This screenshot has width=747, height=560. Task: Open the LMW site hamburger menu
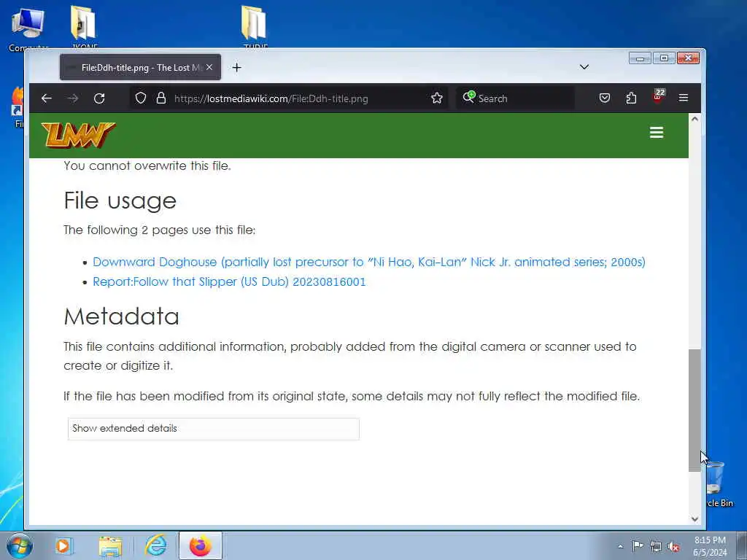tap(657, 133)
